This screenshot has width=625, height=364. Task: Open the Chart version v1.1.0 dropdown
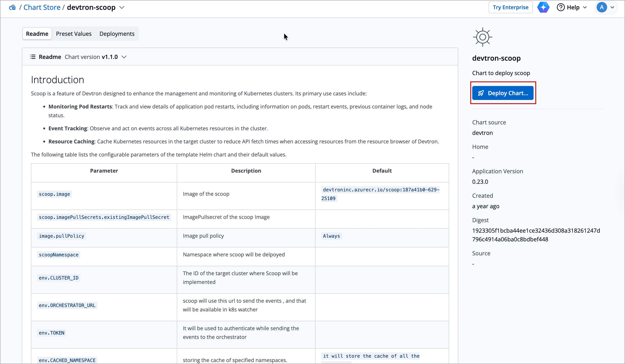(124, 57)
